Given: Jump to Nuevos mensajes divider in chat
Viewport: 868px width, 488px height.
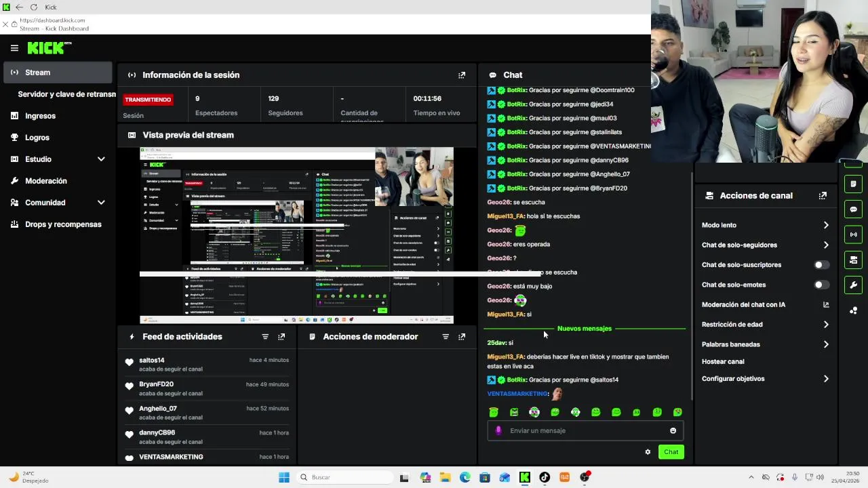Looking at the screenshot, I should (x=584, y=329).
